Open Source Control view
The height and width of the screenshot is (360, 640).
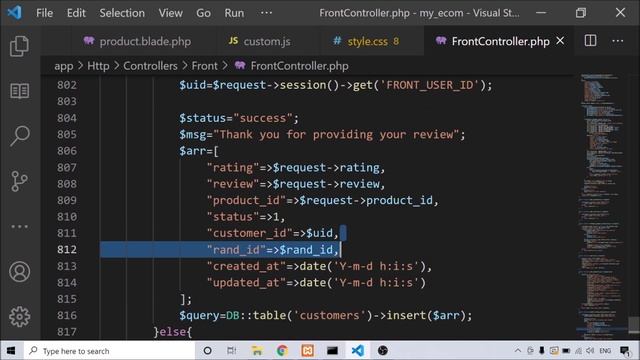coord(20,181)
